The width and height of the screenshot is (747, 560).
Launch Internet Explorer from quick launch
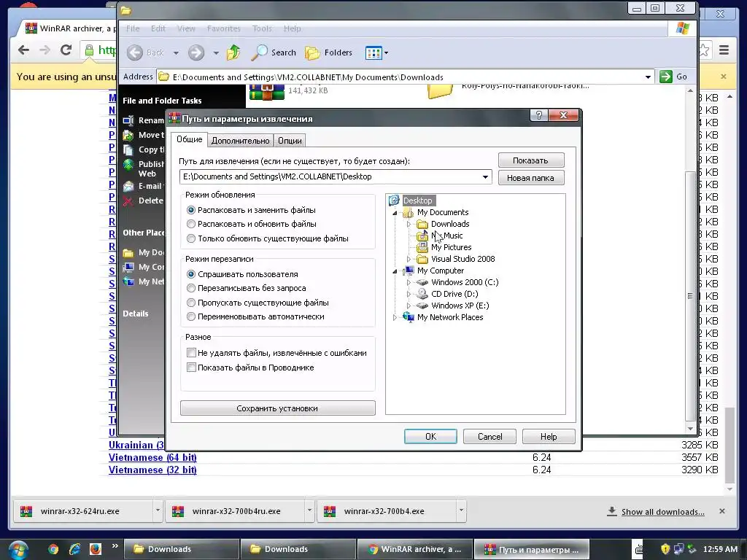tap(74, 549)
